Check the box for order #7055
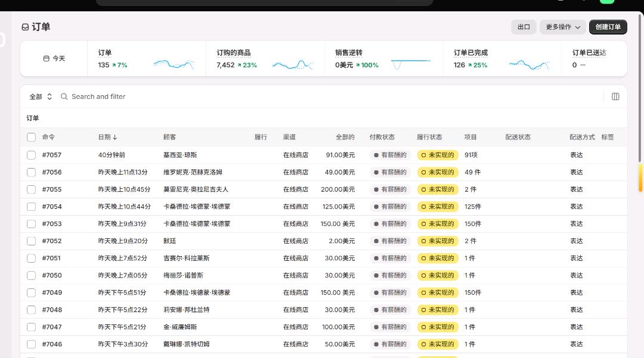 pyautogui.click(x=31, y=189)
